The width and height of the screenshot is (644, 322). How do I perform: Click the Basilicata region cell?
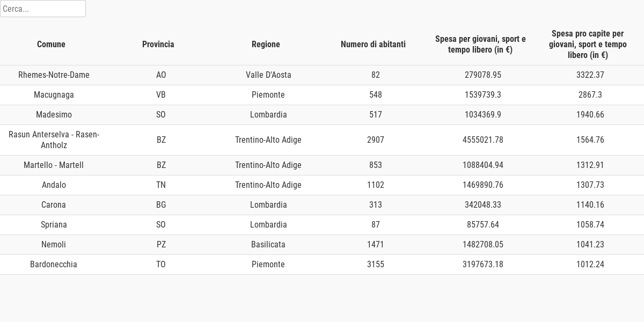click(268, 245)
